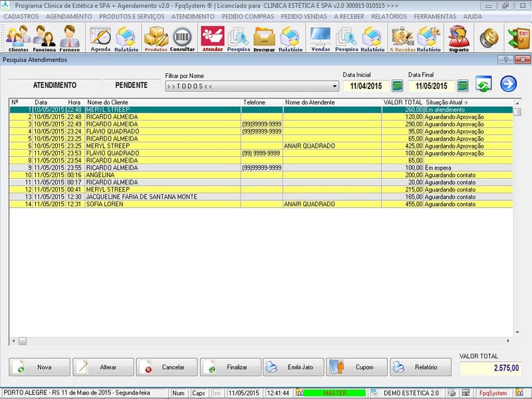The height and width of the screenshot is (399, 532).
Task: Click the Consultar barcode icon
Action: tap(182, 38)
